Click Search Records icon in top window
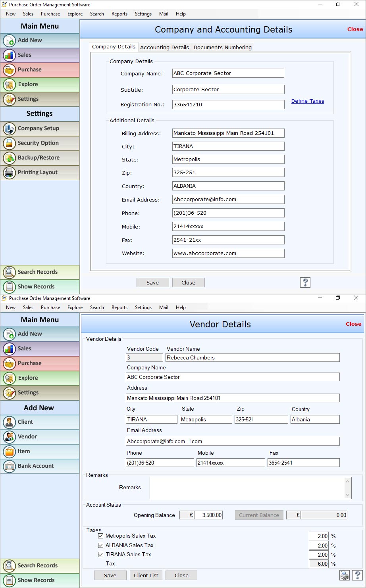The image size is (366, 588). 9,272
